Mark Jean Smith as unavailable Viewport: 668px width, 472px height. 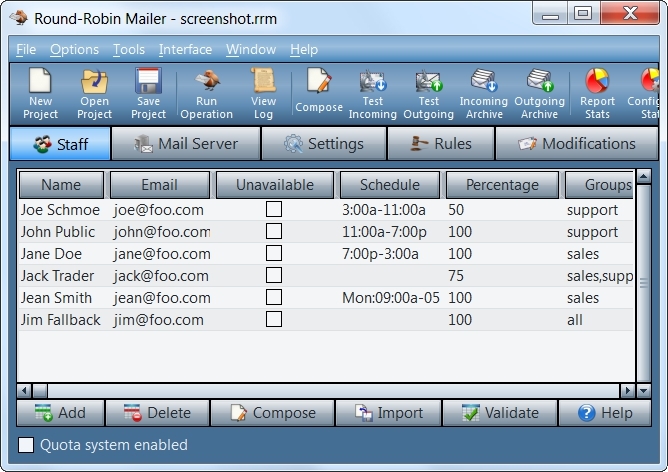pyautogui.click(x=274, y=297)
